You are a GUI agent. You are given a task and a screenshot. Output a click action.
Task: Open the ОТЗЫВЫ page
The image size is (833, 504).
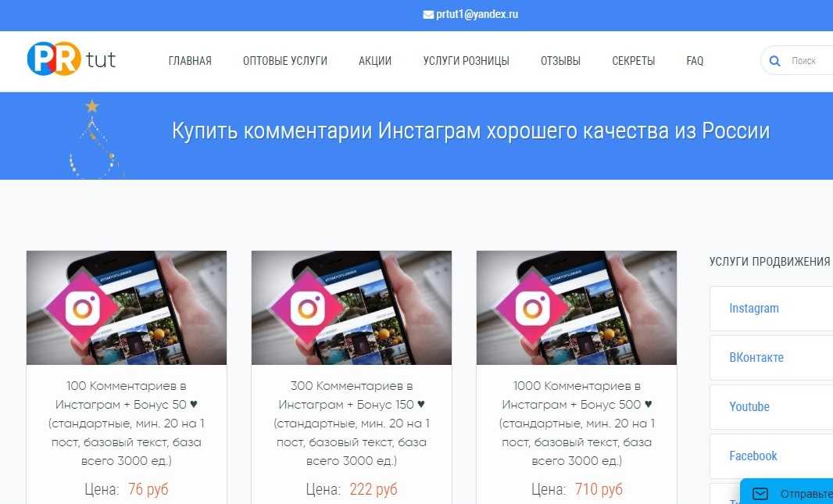[x=560, y=61]
